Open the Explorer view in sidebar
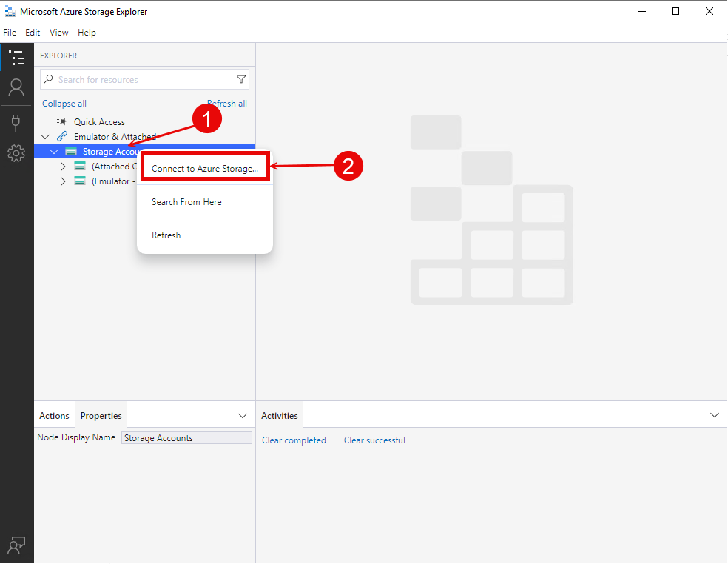The image size is (728, 564). click(x=16, y=58)
